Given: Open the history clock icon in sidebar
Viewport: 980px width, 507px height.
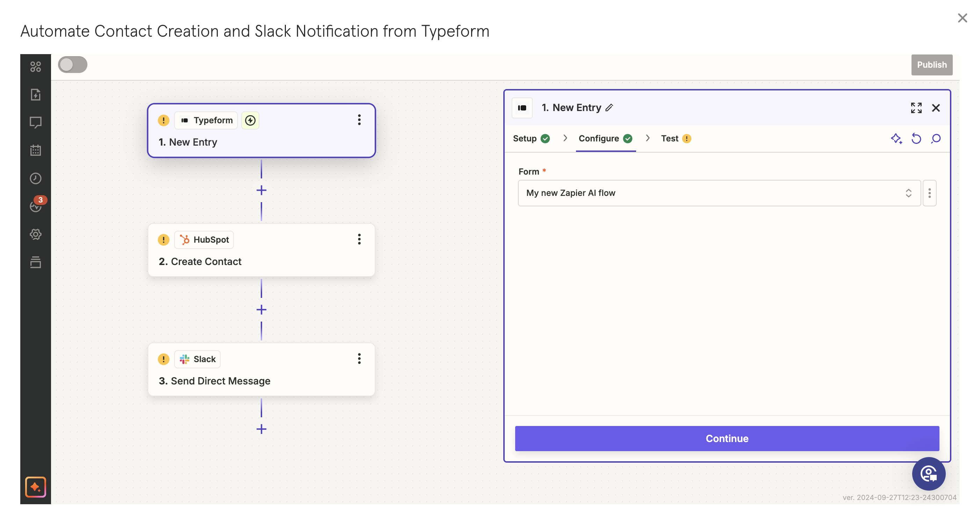Looking at the screenshot, I should point(35,178).
